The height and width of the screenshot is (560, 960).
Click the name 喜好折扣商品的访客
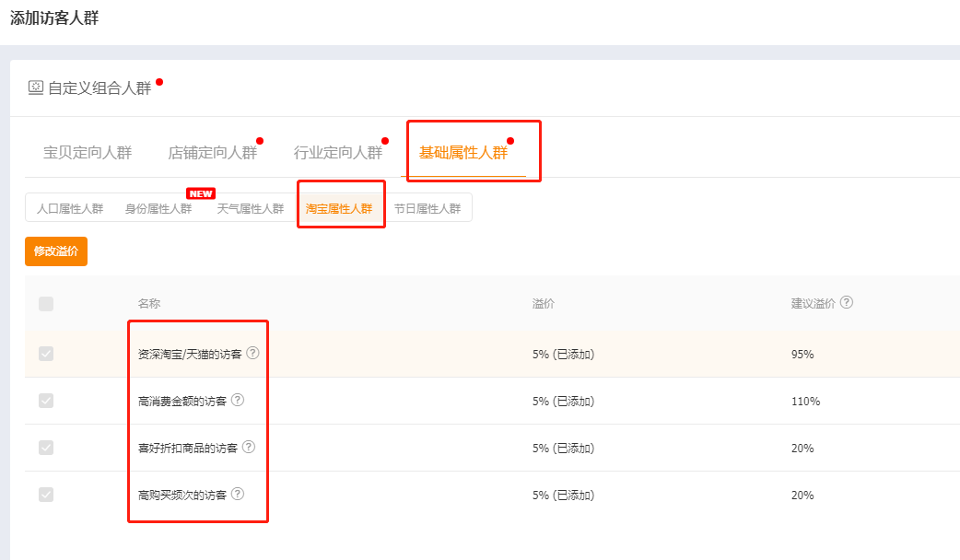tap(188, 449)
